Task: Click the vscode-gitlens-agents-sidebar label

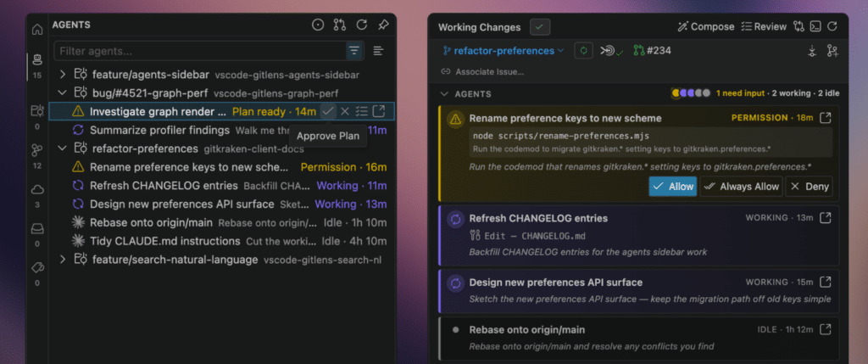Action: point(287,75)
